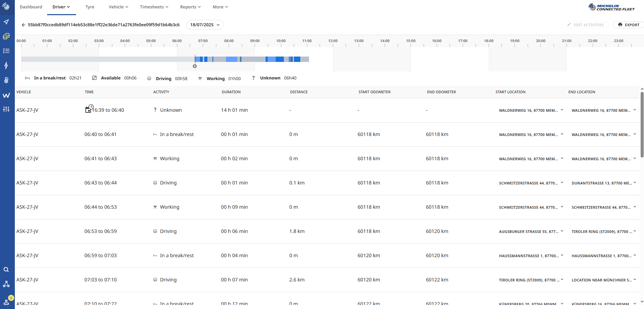Open the checklist tasks sidebar icon
Screen dimensions: 644x309
pos(6,51)
